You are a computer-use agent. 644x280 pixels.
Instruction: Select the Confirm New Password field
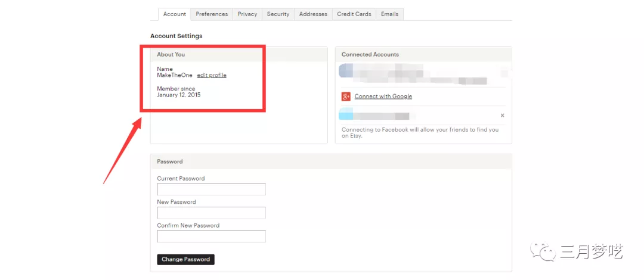point(212,236)
